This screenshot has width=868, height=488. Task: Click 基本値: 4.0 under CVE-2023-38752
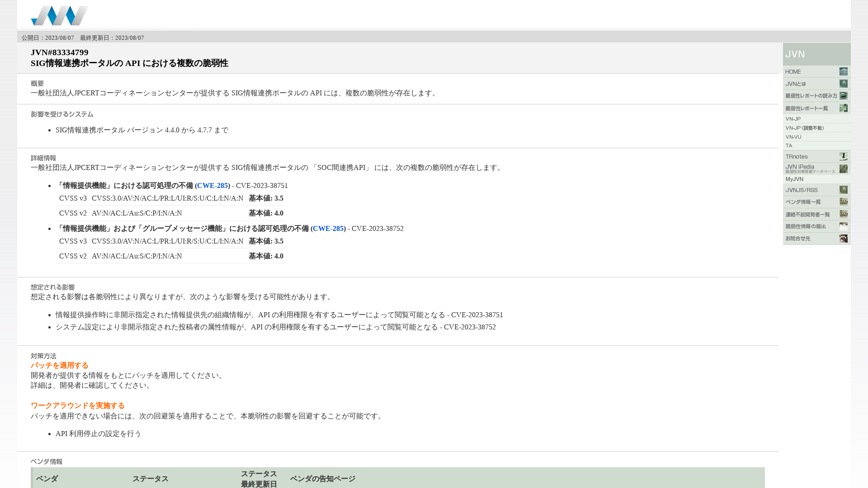click(x=266, y=256)
